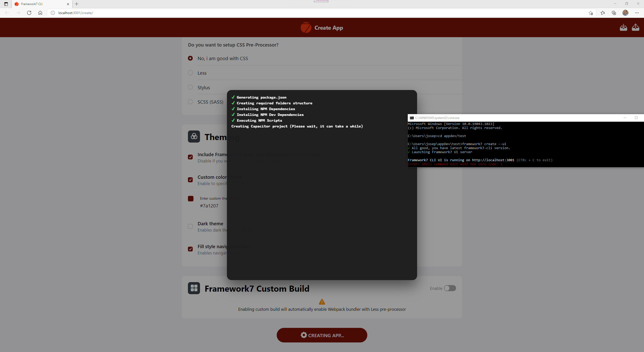Click the orange warning triangle icon
The height and width of the screenshot is (352, 644).
point(322,302)
